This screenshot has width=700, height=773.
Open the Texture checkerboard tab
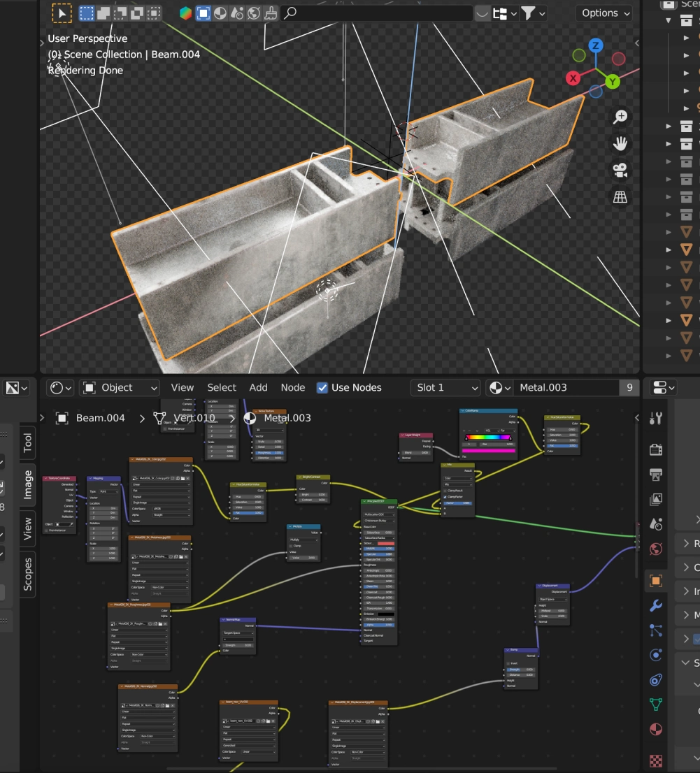[x=656, y=760]
